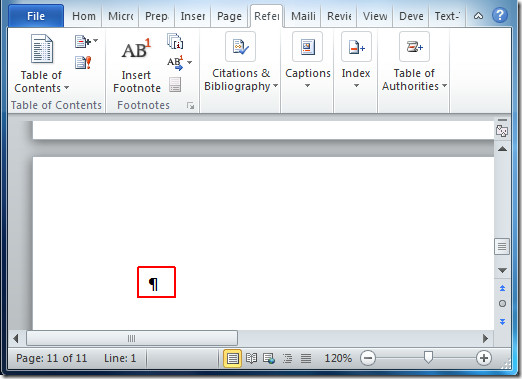The width and height of the screenshot is (522, 379).
Task: Click the scroll down arrow
Action: [x=502, y=270]
